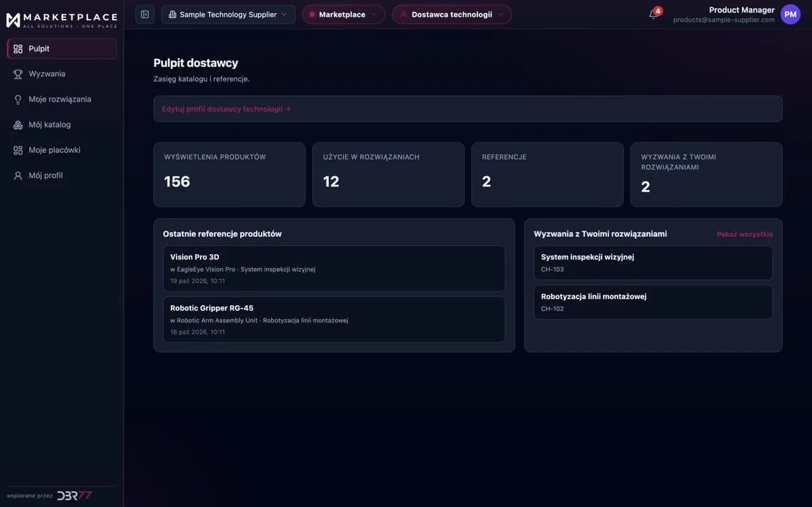Expand the Marketplace selector dropdown

(344, 14)
